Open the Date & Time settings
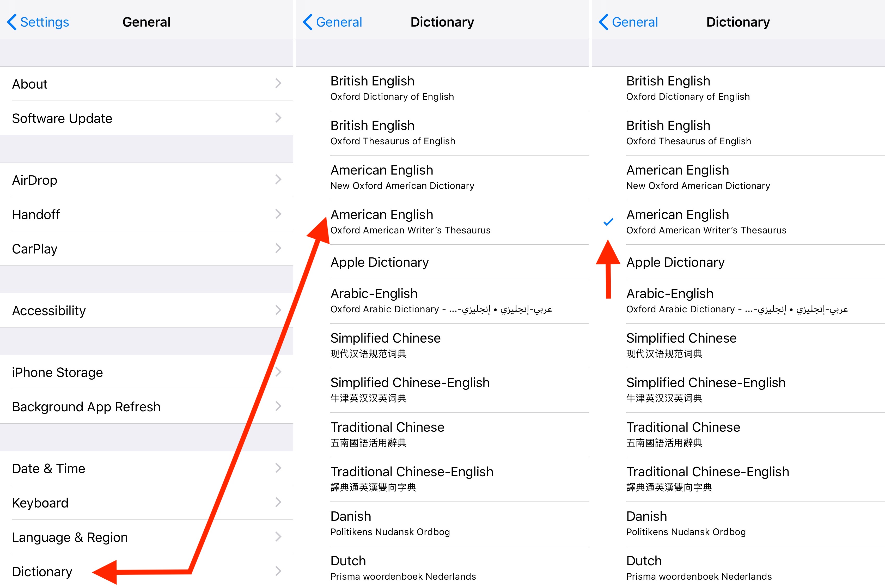The height and width of the screenshot is (588, 885). point(49,468)
